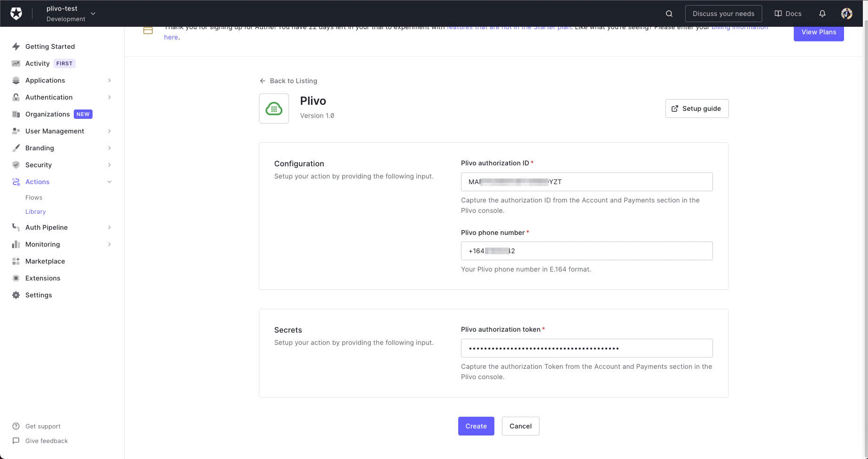This screenshot has width=868, height=459.
Task: Click the Cancel button
Action: (521, 426)
